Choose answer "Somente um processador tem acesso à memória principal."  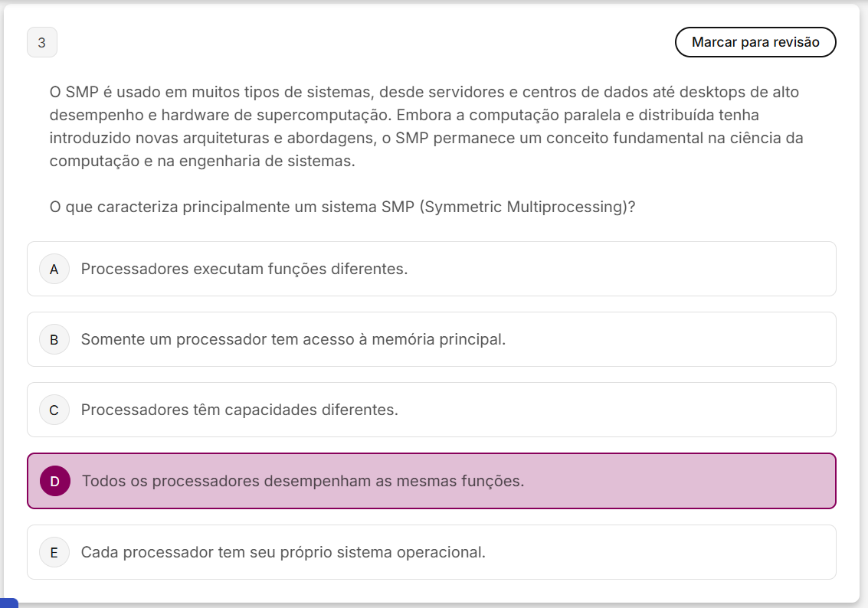pos(293,339)
